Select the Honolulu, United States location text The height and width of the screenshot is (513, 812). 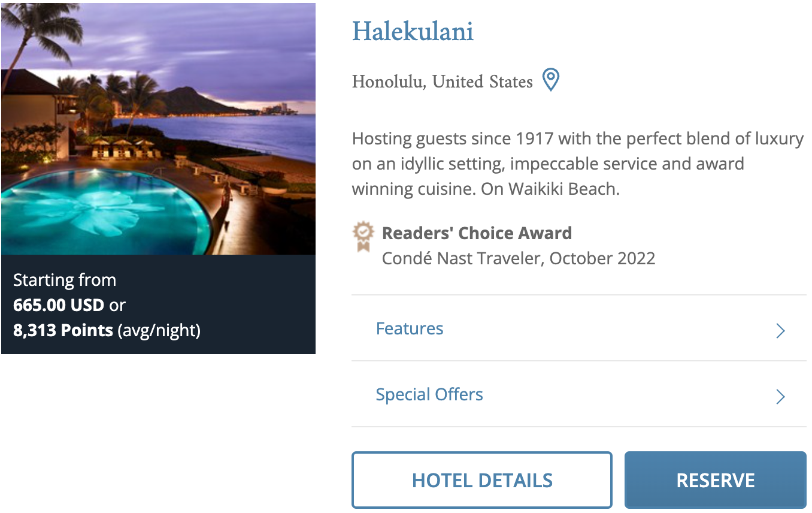pyautogui.click(x=441, y=82)
